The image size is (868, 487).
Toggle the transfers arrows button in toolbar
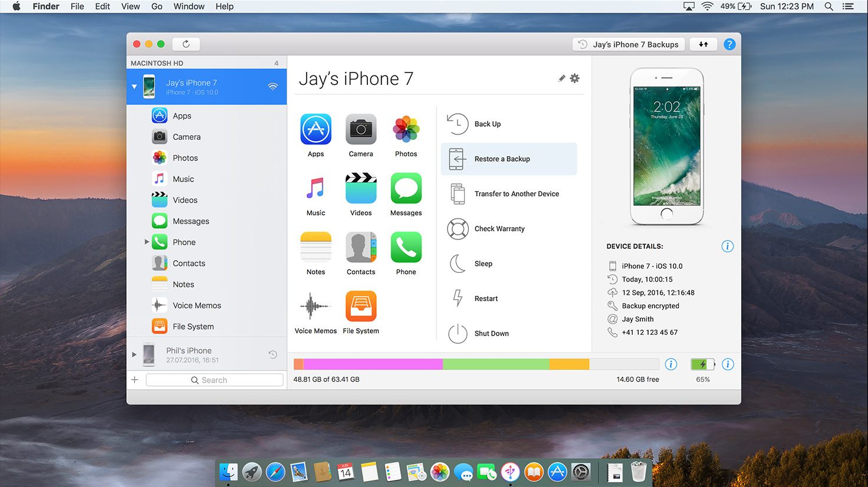point(703,44)
